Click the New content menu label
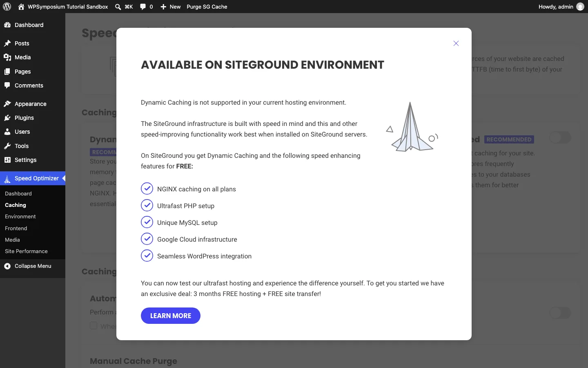This screenshot has width=588, height=368. coord(175,7)
